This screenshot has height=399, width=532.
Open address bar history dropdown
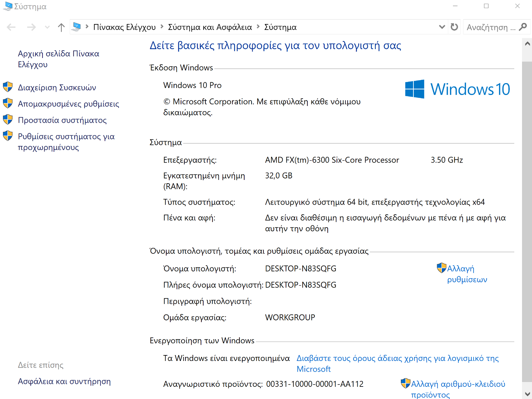(442, 27)
